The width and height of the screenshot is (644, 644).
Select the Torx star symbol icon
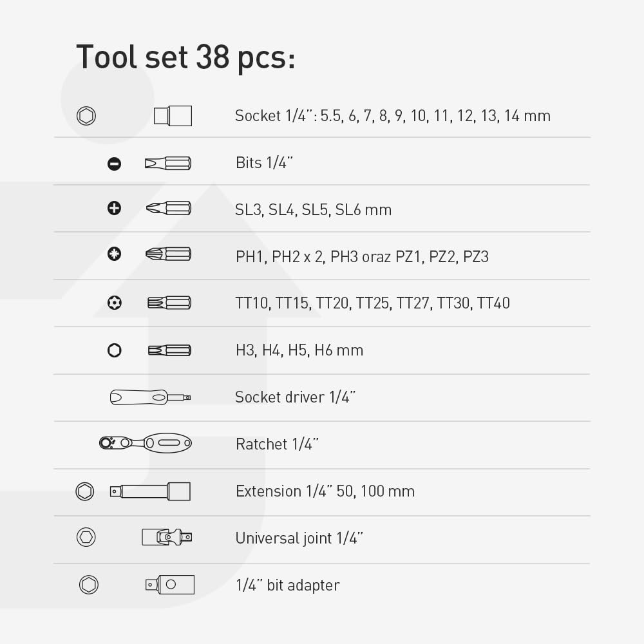coord(115,302)
